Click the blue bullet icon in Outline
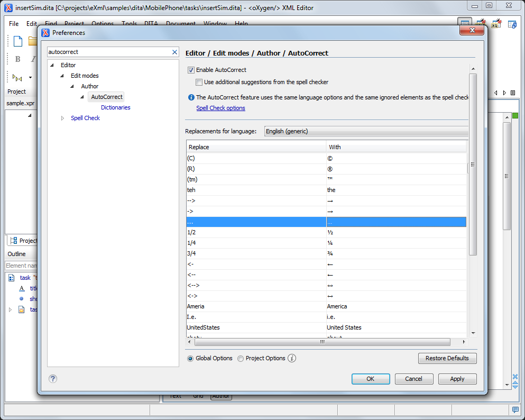This screenshot has height=420, width=525. click(x=22, y=298)
